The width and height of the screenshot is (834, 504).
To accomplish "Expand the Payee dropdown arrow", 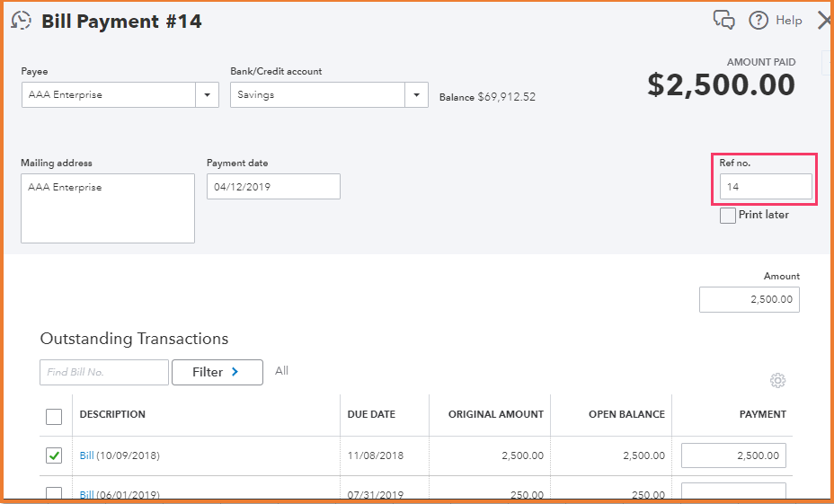I will pyautogui.click(x=208, y=95).
